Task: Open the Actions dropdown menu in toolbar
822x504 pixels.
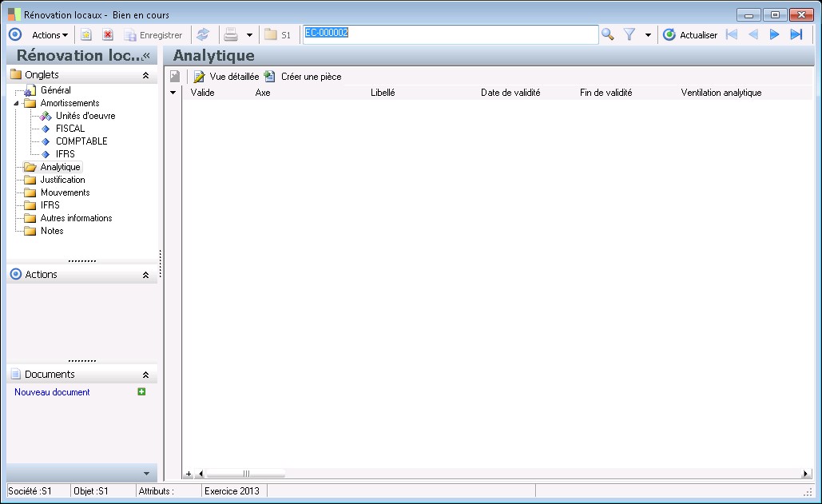Action: [x=50, y=35]
